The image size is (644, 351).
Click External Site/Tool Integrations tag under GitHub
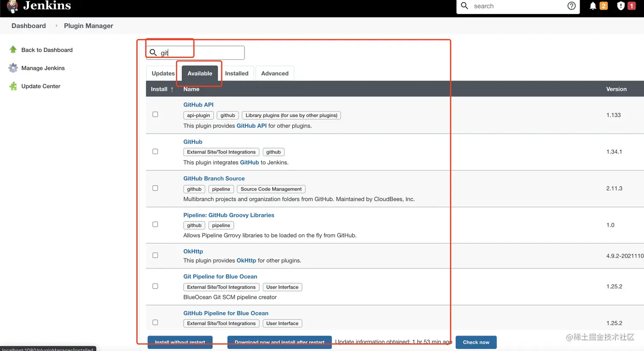coord(221,152)
